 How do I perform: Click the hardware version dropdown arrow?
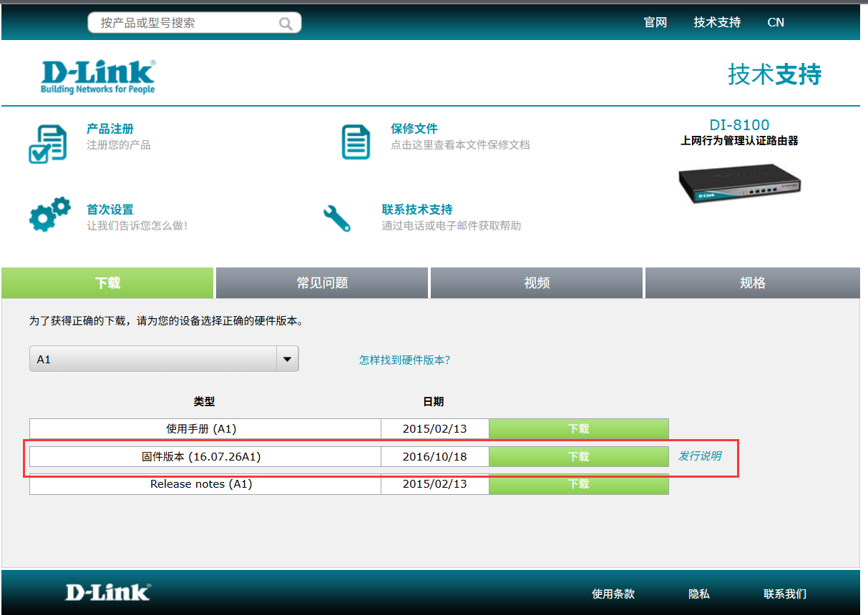(x=287, y=359)
